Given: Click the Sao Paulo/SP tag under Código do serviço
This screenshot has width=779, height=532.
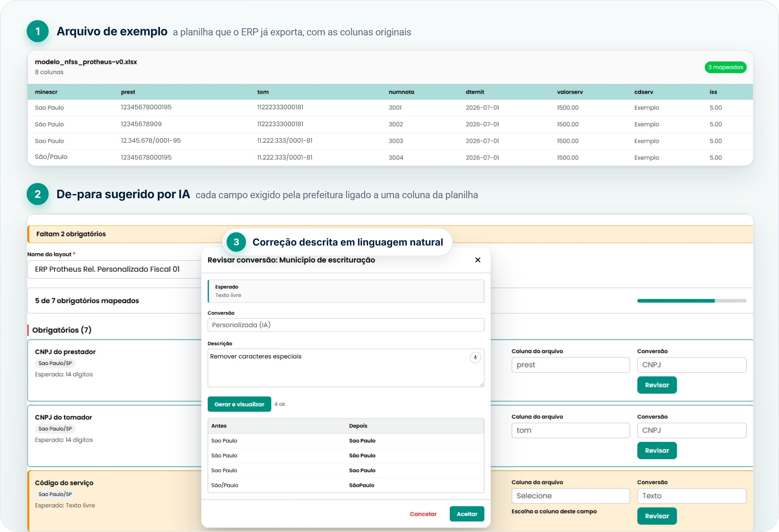Looking at the screenshot, I should tap(55, 494).
